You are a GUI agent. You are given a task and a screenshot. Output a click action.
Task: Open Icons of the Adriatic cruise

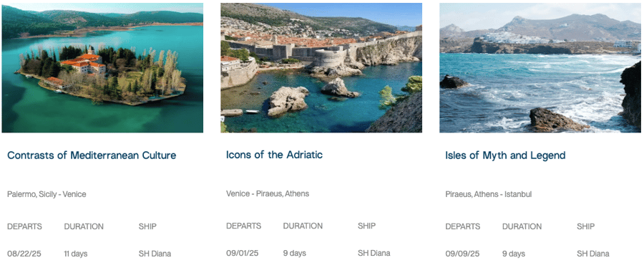(274, 155)
